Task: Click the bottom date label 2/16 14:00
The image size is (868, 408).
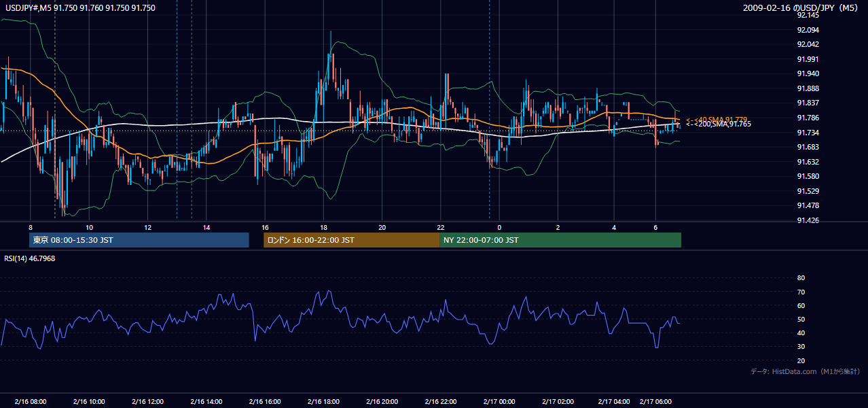Action: coord(206,401)
